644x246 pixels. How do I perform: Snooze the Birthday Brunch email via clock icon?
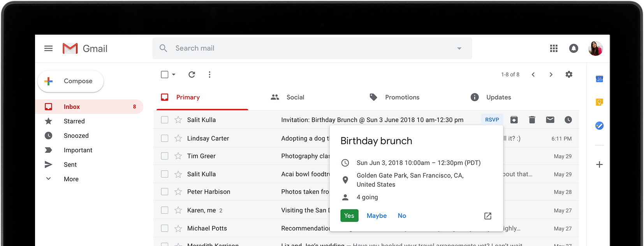568,120
